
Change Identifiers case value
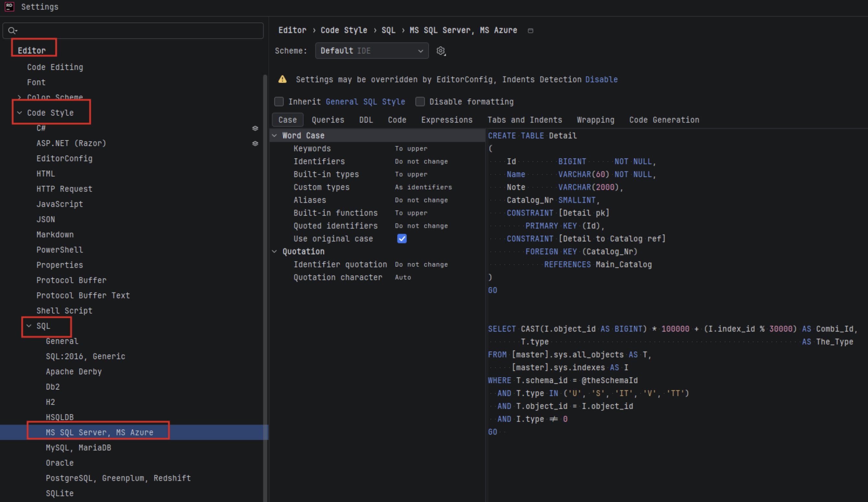[x=421, y=161]
